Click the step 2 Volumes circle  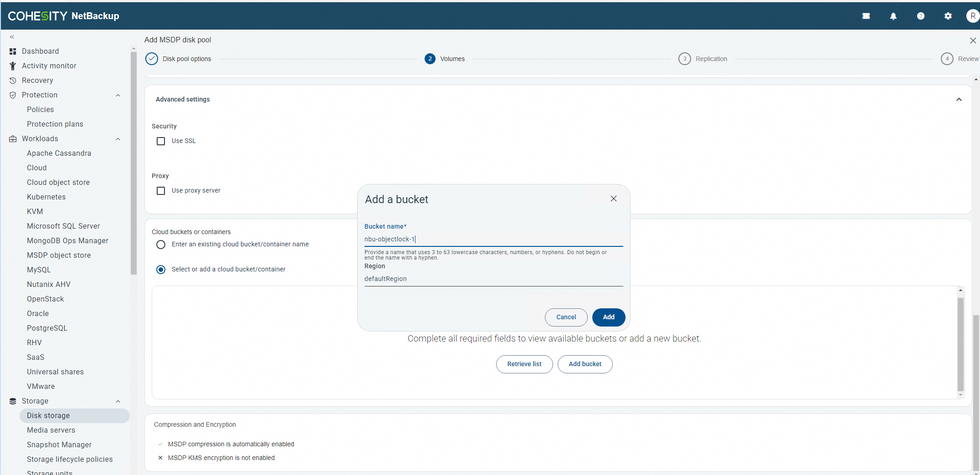(430, 59)
